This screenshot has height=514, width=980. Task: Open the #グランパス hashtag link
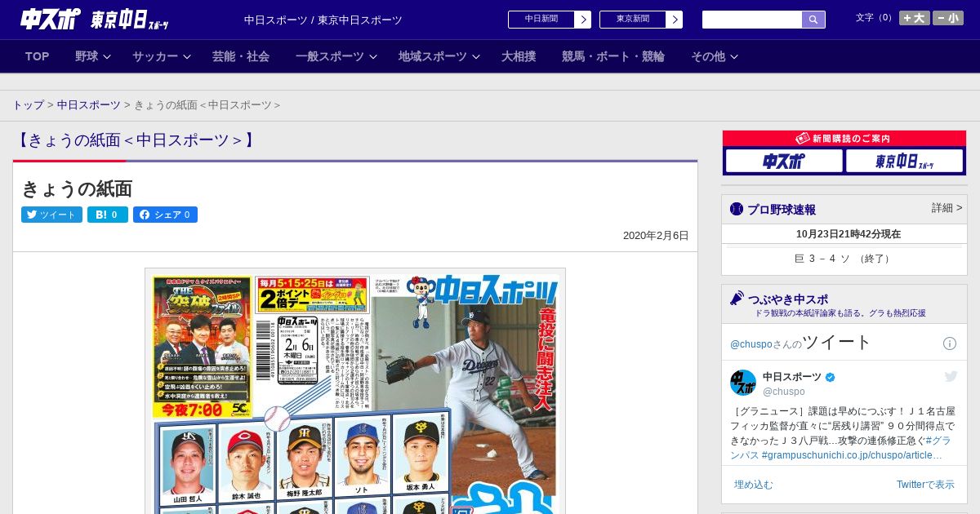839,447
